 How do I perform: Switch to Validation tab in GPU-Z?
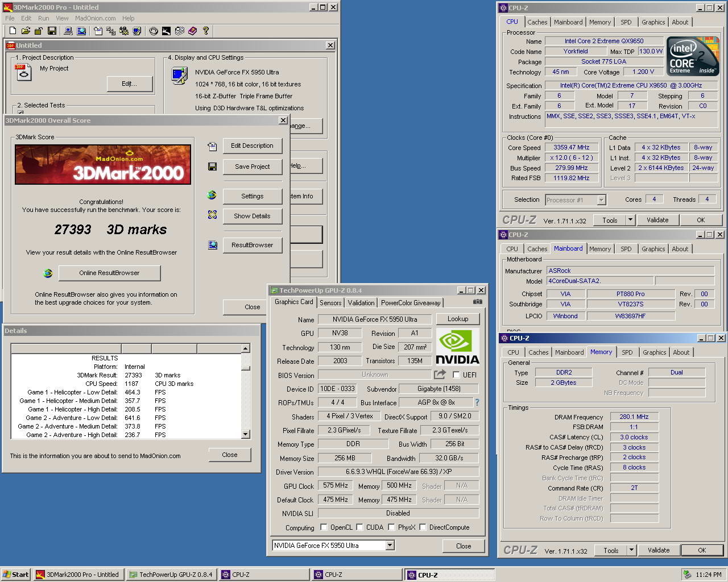[361, 303]
